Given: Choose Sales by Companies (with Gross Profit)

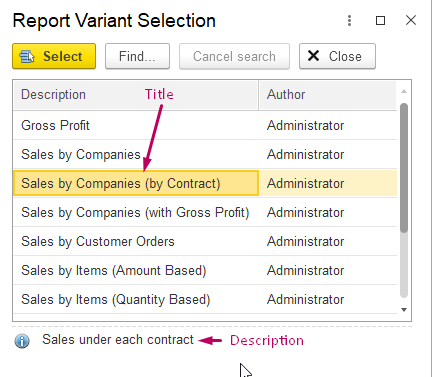Looking at the screenshot, I should pyautogui.click(x=205, y=212).
